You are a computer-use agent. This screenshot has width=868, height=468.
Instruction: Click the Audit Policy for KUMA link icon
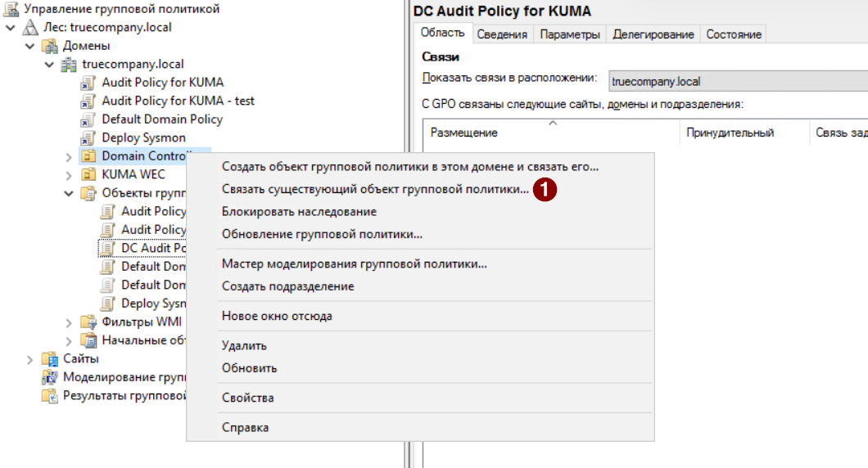(x=88, y=83)
